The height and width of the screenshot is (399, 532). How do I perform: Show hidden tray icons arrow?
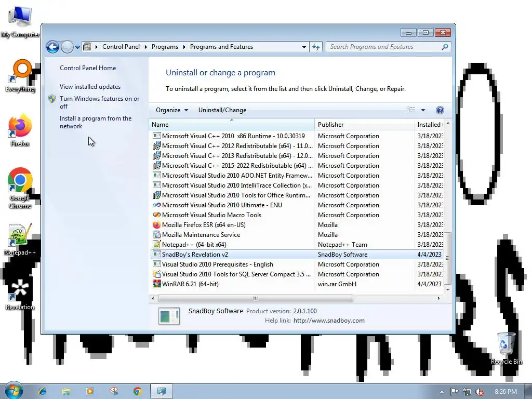pos(442,392)
